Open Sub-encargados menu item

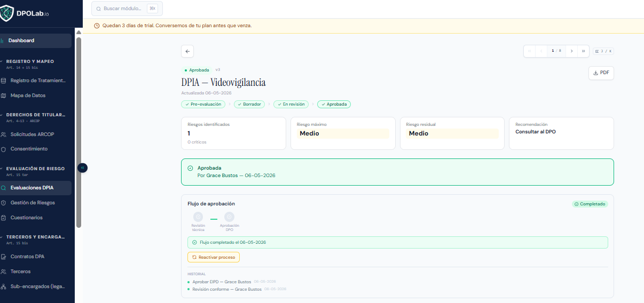[x=35, y=286]
